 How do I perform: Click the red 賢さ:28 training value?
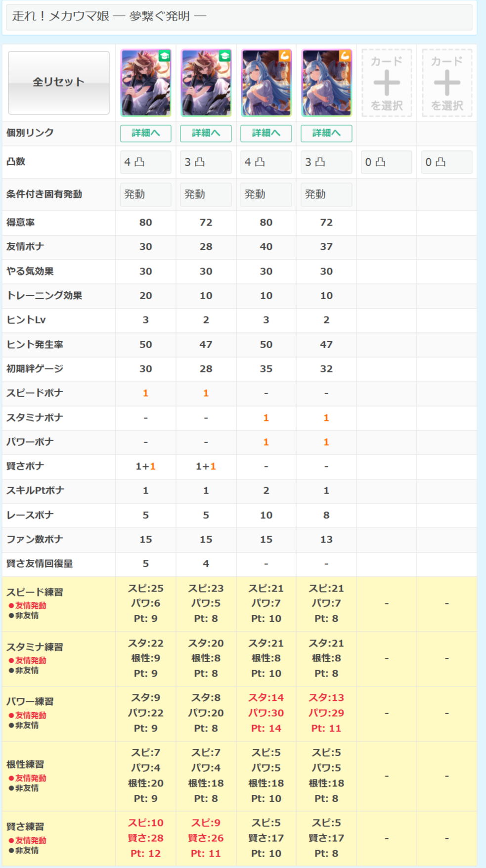tap(146, 838)
